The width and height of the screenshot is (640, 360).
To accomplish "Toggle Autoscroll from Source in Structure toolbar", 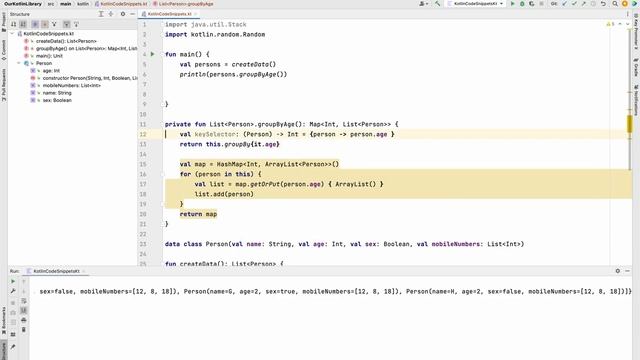I will click(76, 24).
